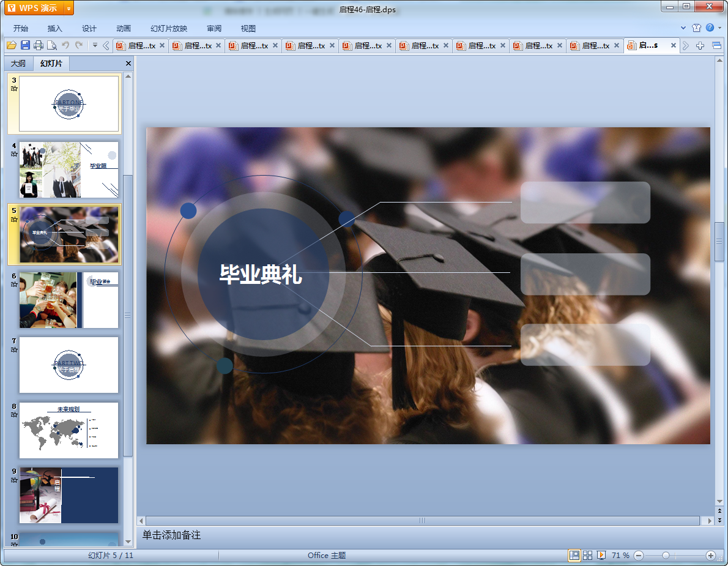Image resolution: width=728 pixels, height=566 pixels.
Task: Click the 71 % zoom level
Action: point(620,556)
